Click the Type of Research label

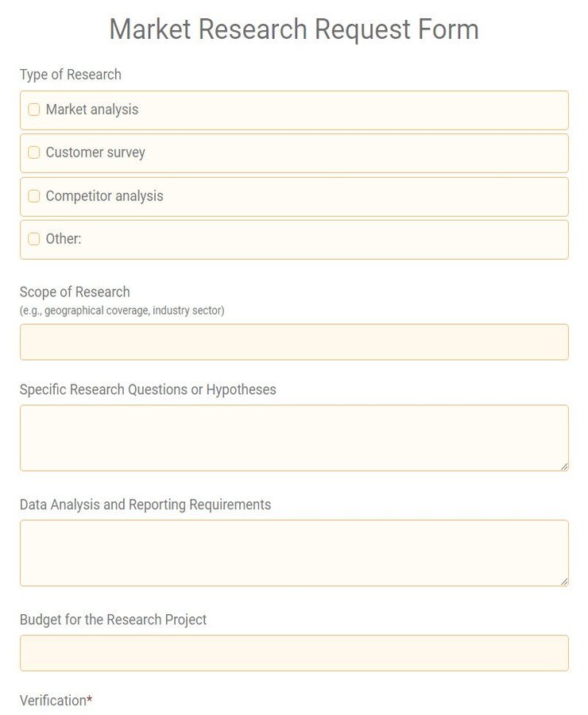tap(70, 75)
